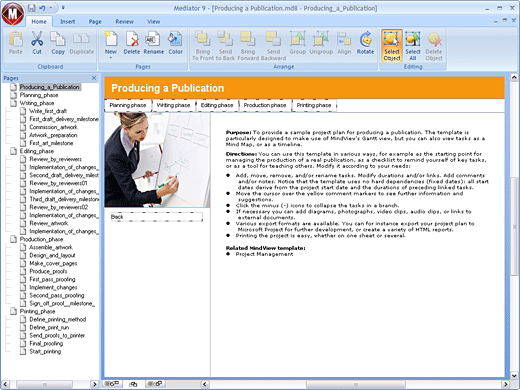The height and width of the screenshot is (390, 520).
Task: Select Send_proofs_to_printer page in tree
Action: (x=57, y=335)
